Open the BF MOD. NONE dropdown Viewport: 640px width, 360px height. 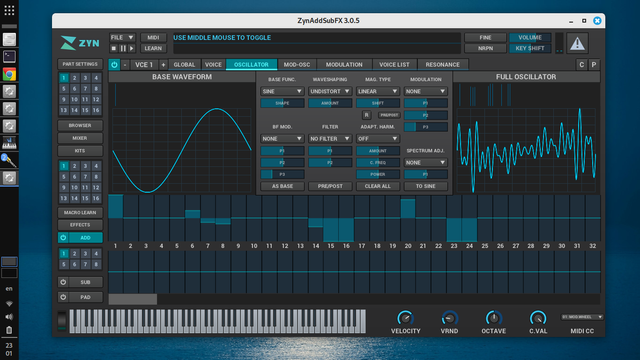tap(282, 139)
